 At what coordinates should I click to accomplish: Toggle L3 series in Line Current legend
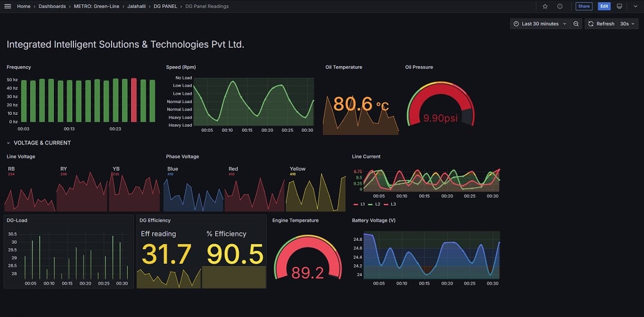pos(390,204)
